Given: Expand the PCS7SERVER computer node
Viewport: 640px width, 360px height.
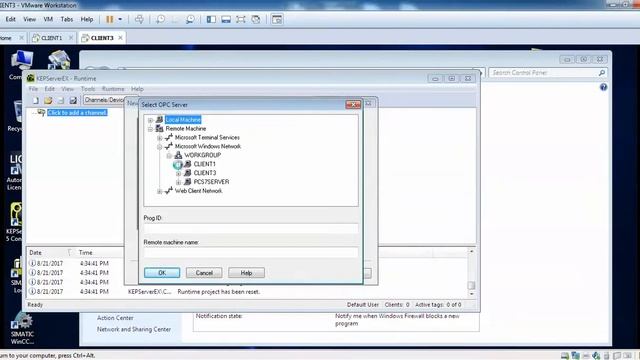Looking at the screenshot, I should [178, 182].
